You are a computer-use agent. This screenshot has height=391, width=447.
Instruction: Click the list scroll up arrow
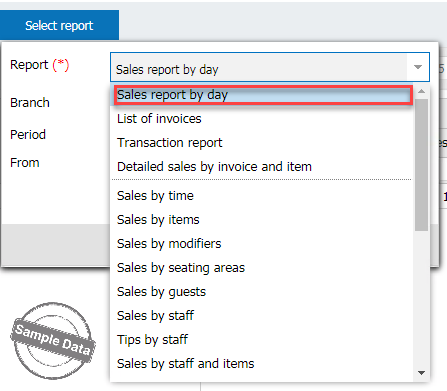coord(421,91)
